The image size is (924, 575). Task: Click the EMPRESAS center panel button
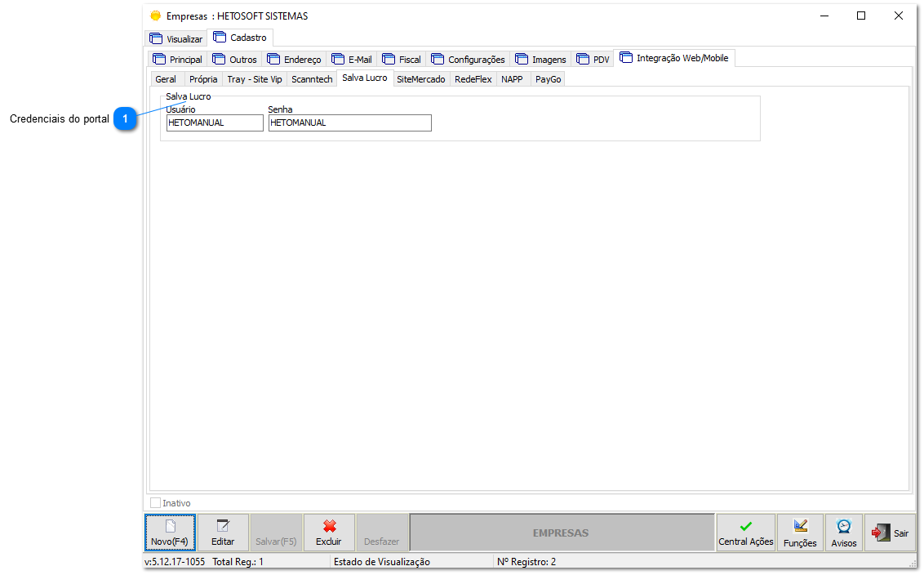[561, 533]
